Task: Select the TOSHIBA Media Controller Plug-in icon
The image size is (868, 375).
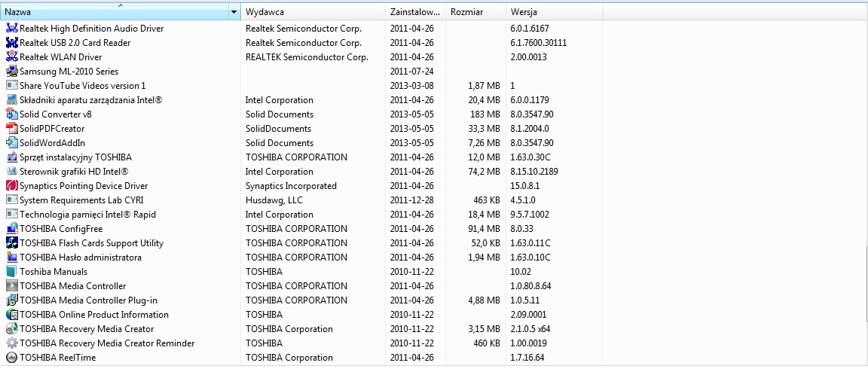Action: click(x=11, y=300)
